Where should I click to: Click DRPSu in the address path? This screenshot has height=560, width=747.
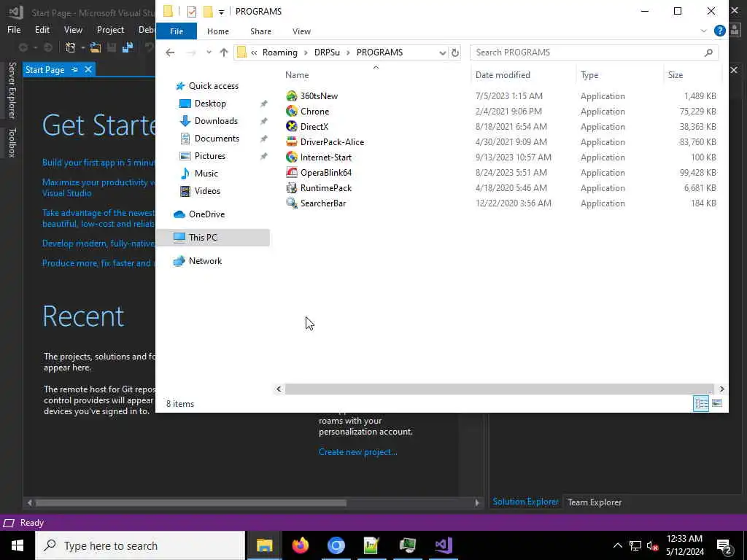(x=327, y=52)
